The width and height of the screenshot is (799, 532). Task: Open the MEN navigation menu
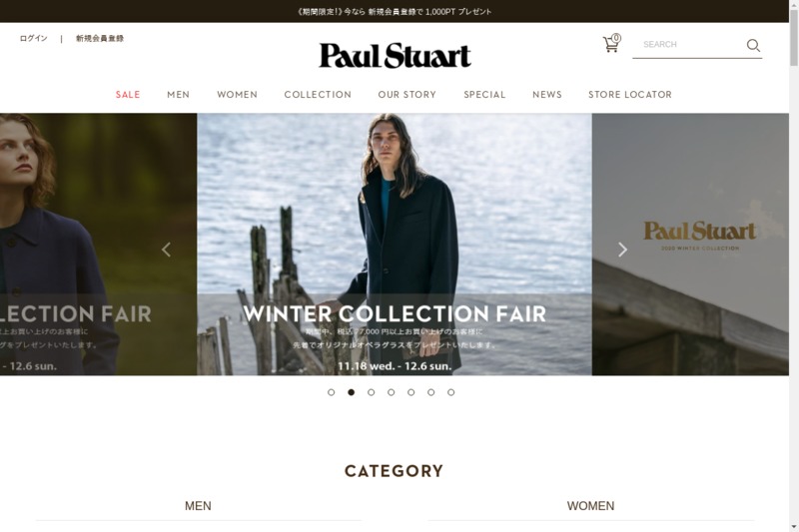(179, 95)
